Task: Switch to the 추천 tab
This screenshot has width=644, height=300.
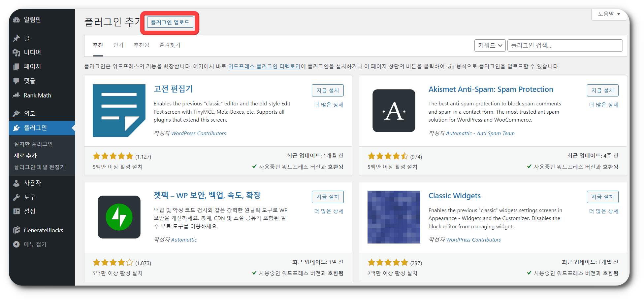Action: (98, 45)
